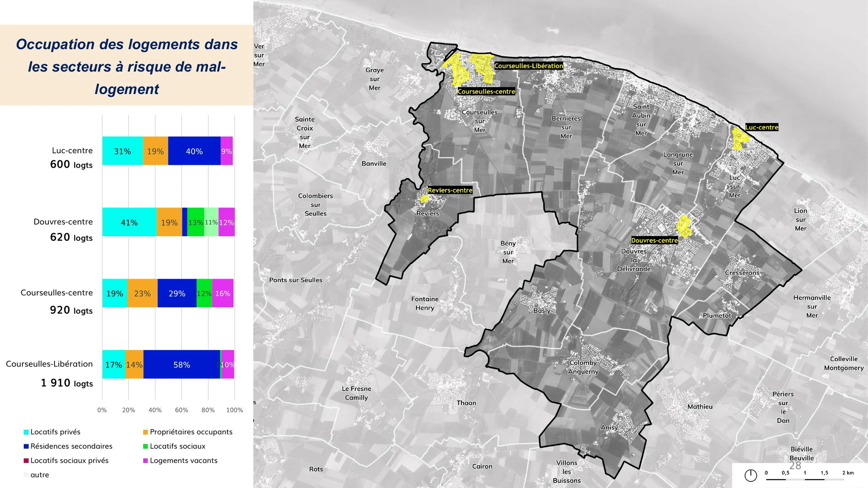Click the Bény sur Mer map label
868x488 pixels.
[508, 252]
